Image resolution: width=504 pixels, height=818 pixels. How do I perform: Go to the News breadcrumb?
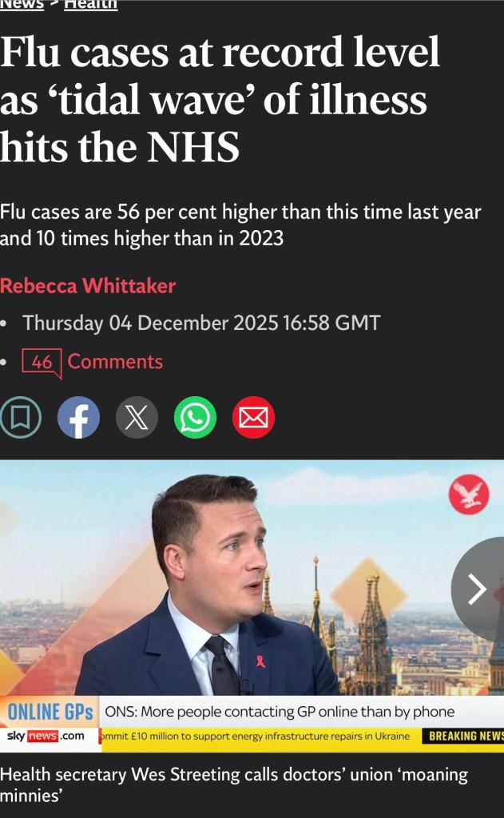click(x=22, y=4)
